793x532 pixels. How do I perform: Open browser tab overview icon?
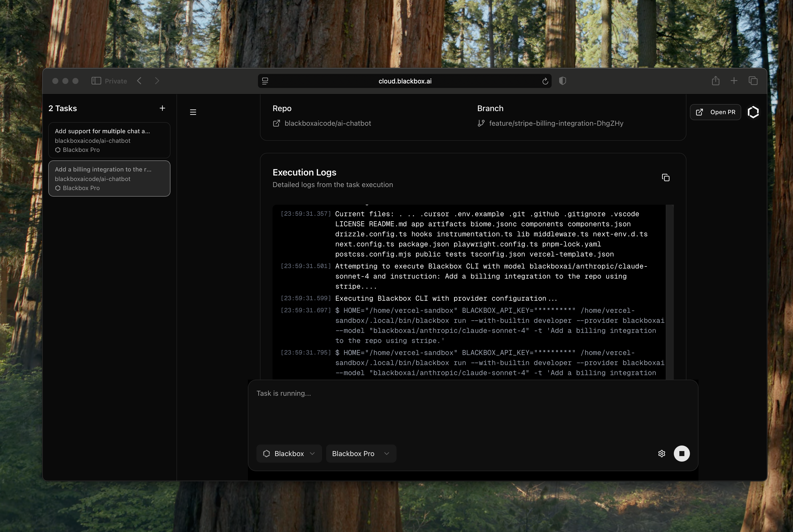[x=753, y=81]
